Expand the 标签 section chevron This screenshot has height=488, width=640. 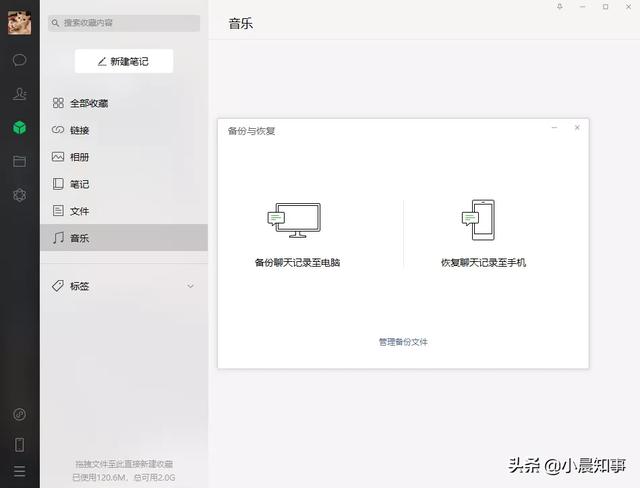pyautogui.click(x=190, y=286)
